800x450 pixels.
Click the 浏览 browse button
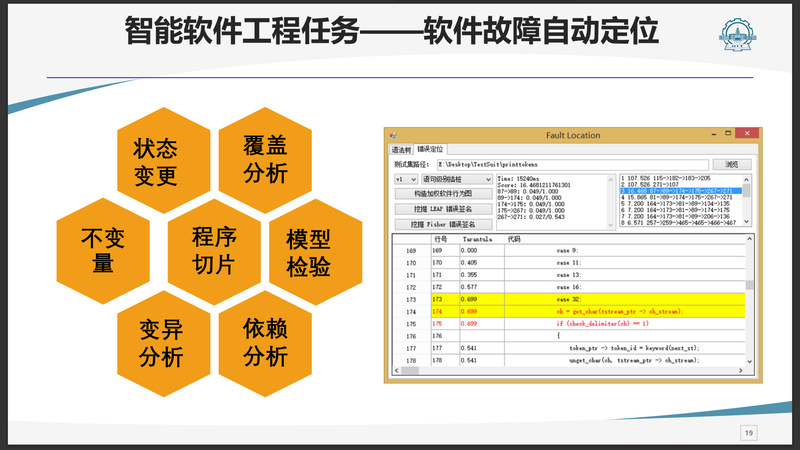click(x=732, y=164)
